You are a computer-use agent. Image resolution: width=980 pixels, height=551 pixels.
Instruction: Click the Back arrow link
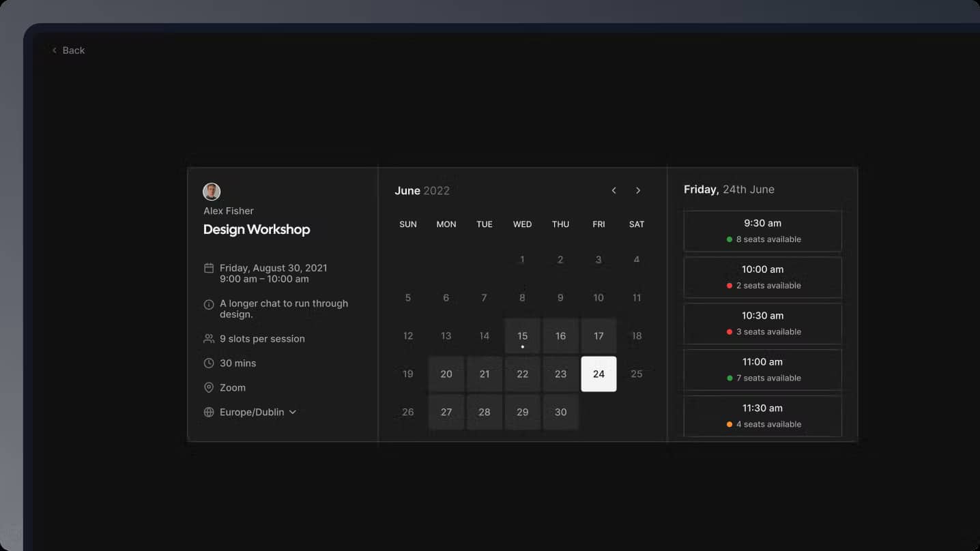click(x=68, y=50)
